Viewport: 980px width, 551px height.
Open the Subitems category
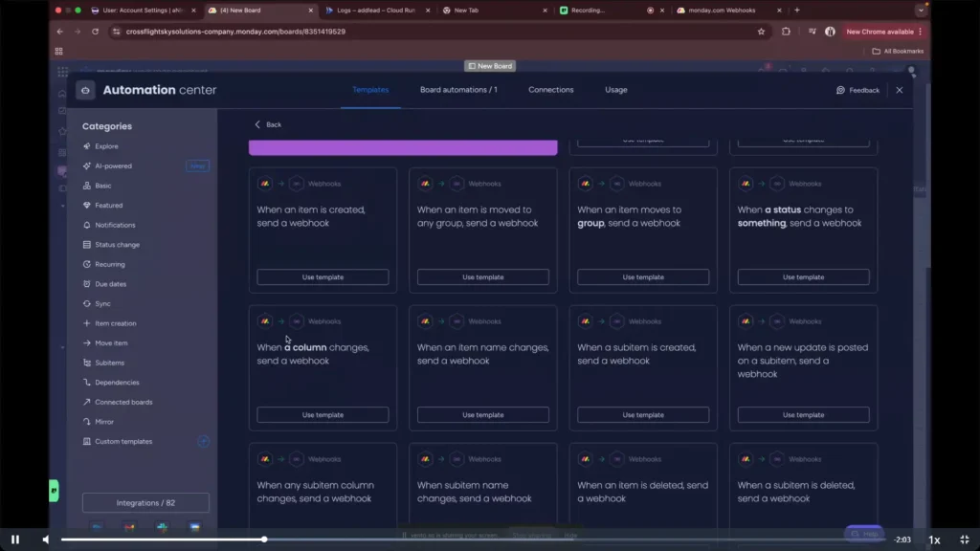109,363
